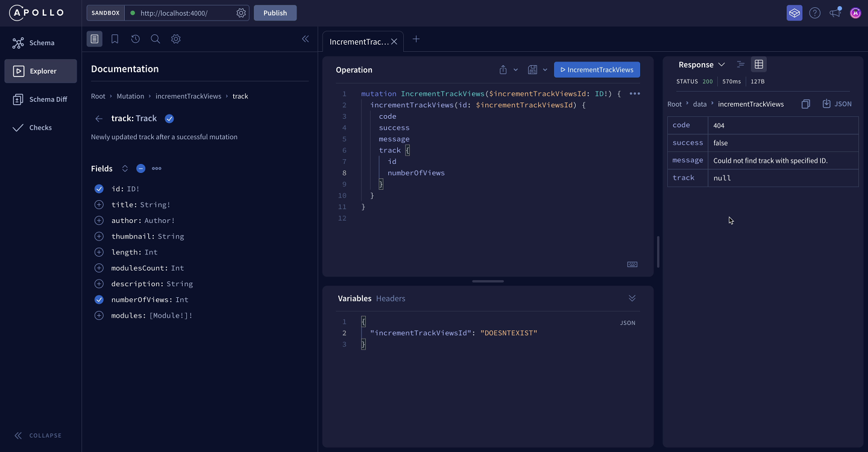This screenshot has height=452, width=868.
Task: Add the description: String field
Action: coord(99,283)
